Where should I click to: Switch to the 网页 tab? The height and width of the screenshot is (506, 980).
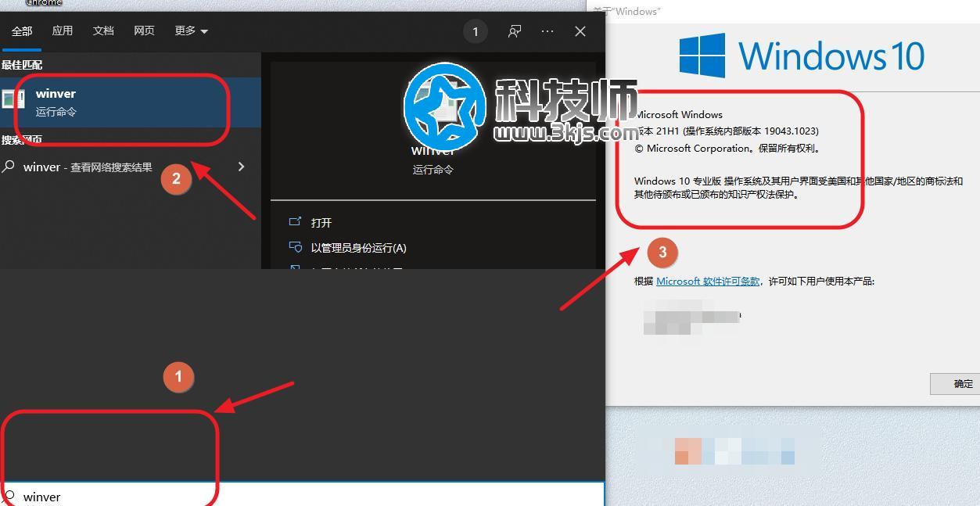point(144,31)
